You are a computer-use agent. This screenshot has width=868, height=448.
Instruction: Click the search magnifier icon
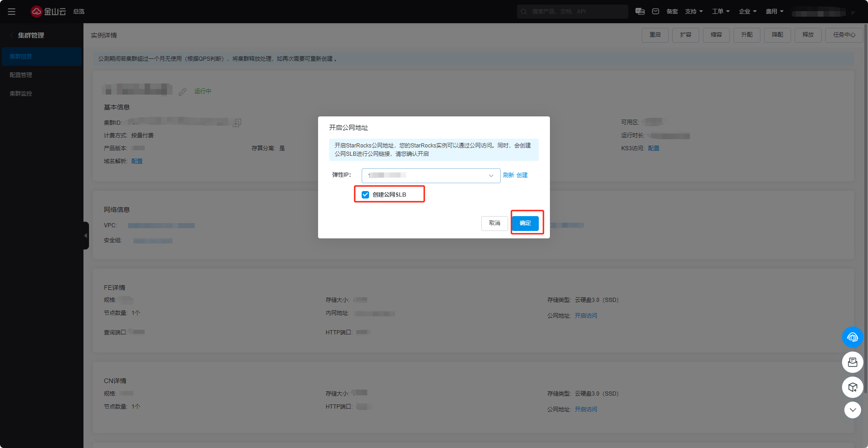[x=524, y=12]
